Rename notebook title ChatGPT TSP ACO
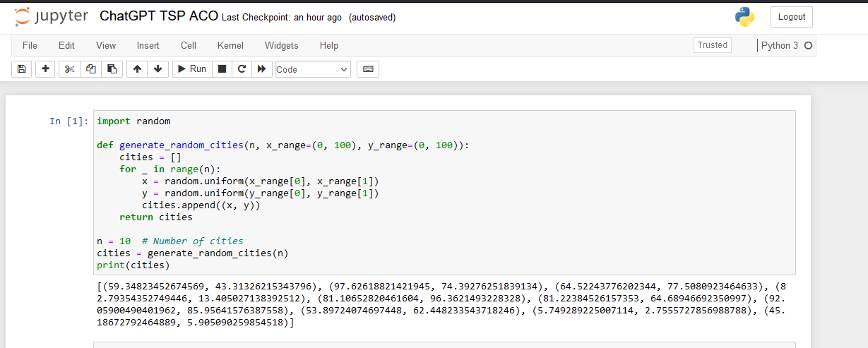868x348 pixels. [160, 16]
